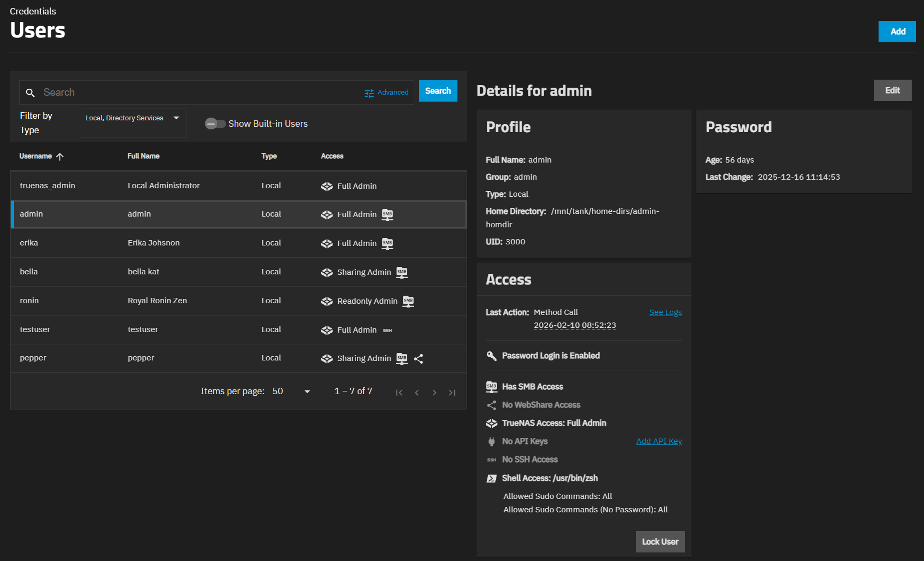Expand the Items per page dropdown
The height and width of the screenshot is (561, 924).
(x=291, y=391)
